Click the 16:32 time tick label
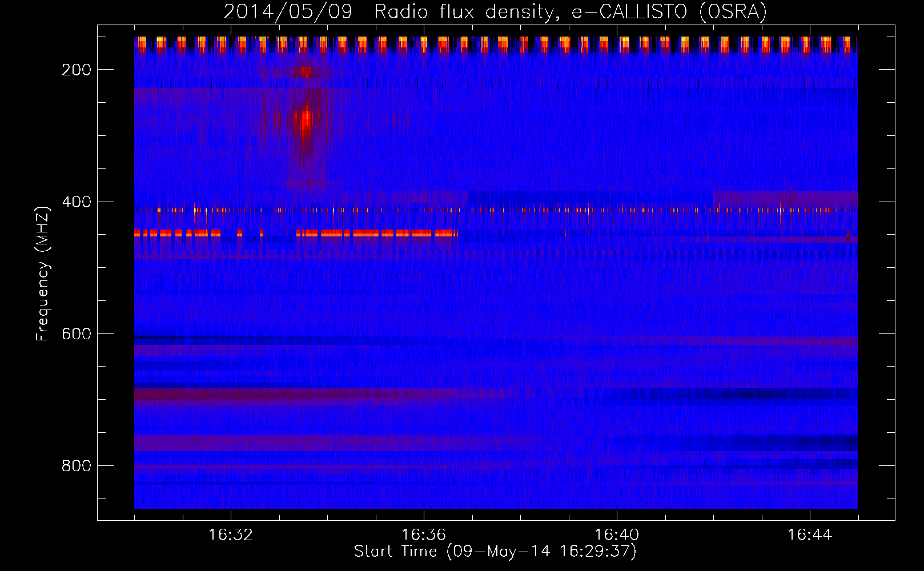Viewport: 924px width, 571px height. (x=231, y=535)
